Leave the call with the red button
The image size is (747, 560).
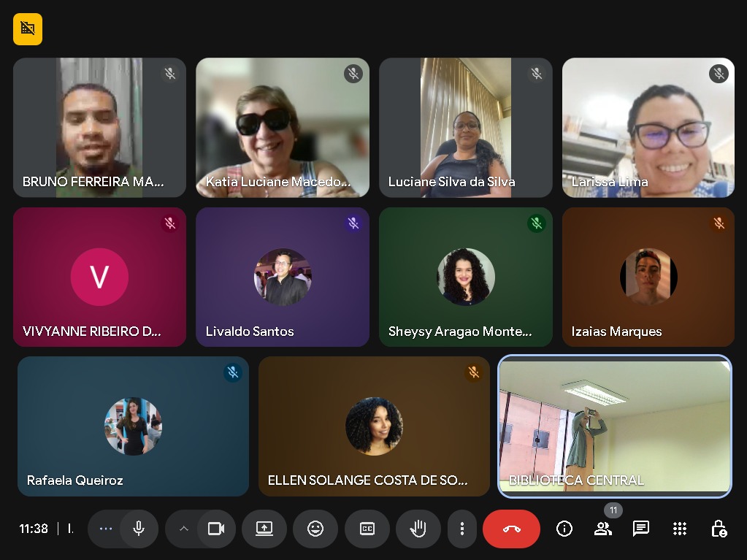(511, 529)
